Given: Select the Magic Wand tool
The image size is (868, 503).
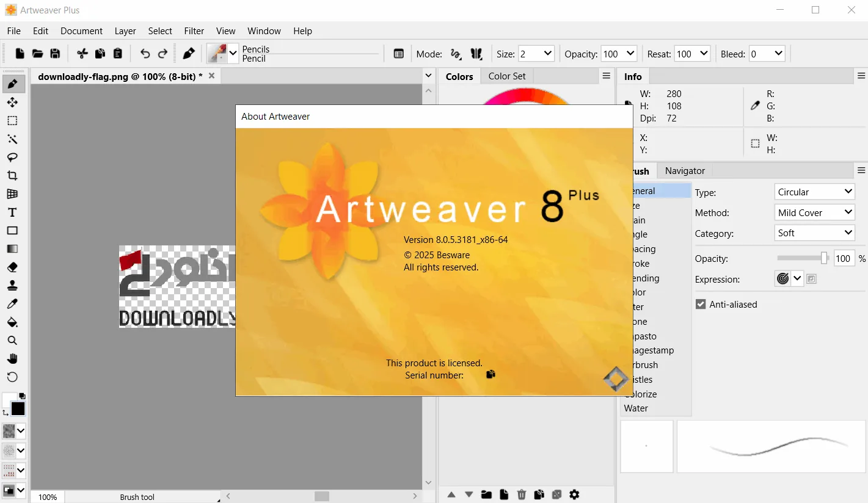Looking at the screenshot, I should (12, 139).
